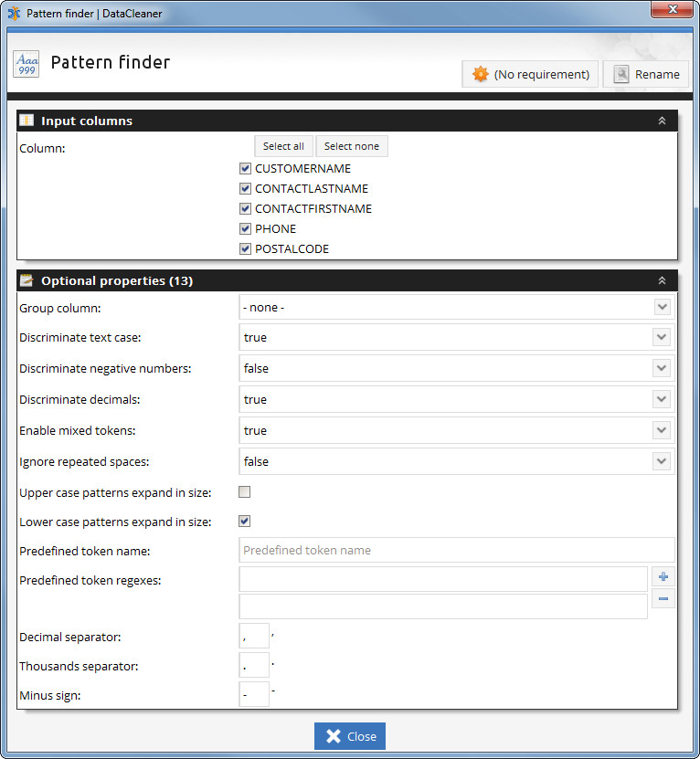
Task: Click the Select all button
Action: 283,146
